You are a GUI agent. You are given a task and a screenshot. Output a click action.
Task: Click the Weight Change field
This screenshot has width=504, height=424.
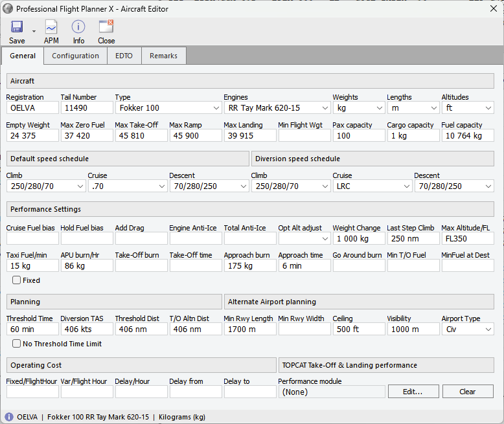point(359,239)
